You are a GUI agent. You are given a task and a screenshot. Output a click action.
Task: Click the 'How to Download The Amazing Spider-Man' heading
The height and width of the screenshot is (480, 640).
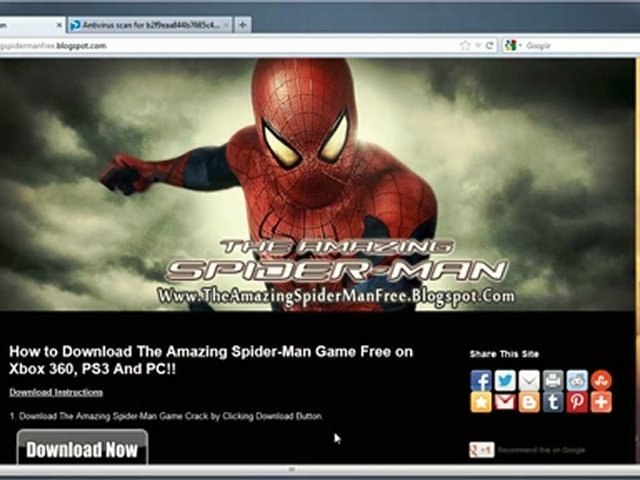[211, 360]
